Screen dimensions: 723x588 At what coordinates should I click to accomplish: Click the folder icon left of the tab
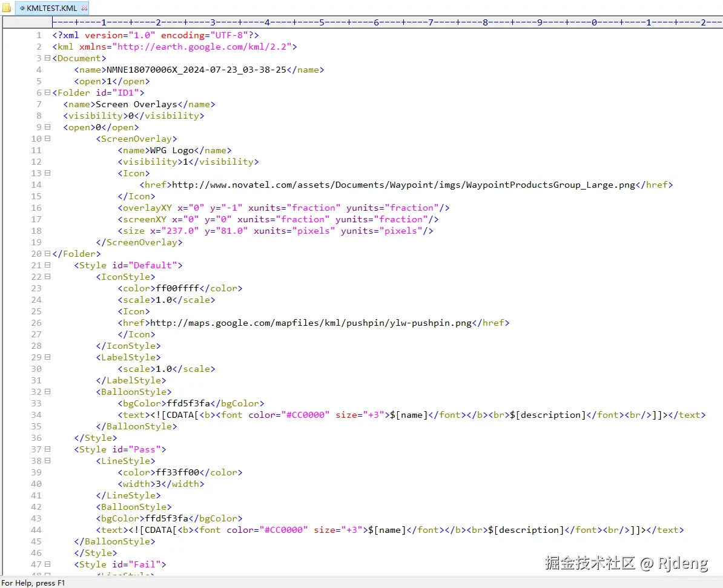(7, 8)
